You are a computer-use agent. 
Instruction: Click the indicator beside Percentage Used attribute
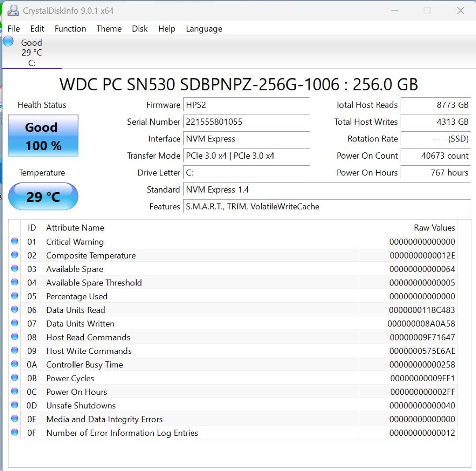click(x=15, y=296)
